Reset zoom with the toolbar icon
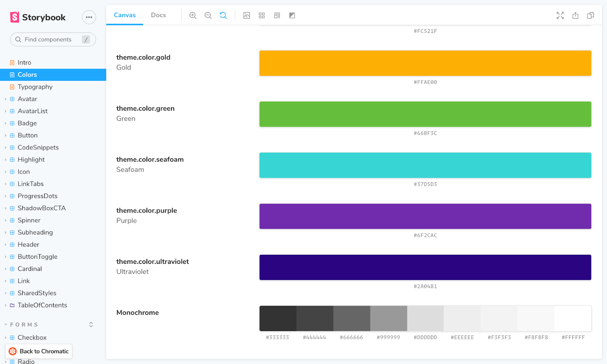Screen dimensions: 607x364 [223, 16]
